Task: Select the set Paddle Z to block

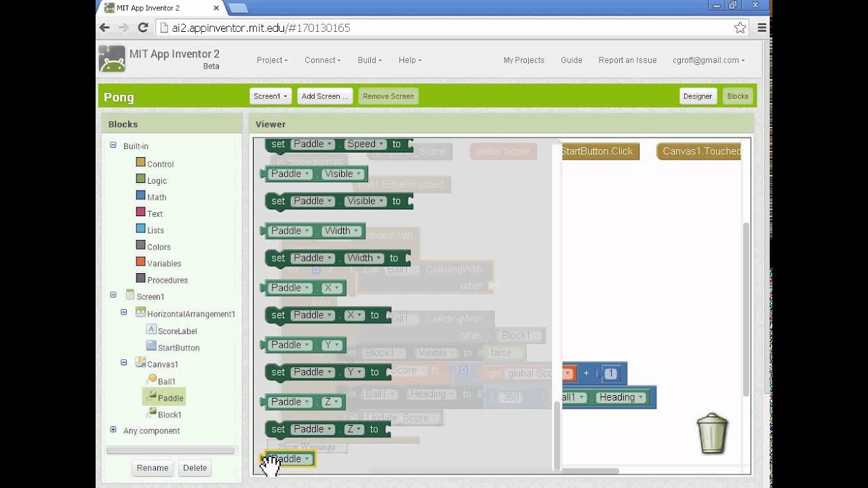Action: [328, 429]
